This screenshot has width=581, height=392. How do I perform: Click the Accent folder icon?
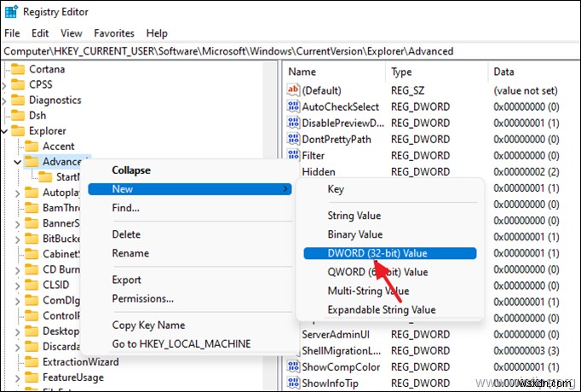tap(32, 147)
